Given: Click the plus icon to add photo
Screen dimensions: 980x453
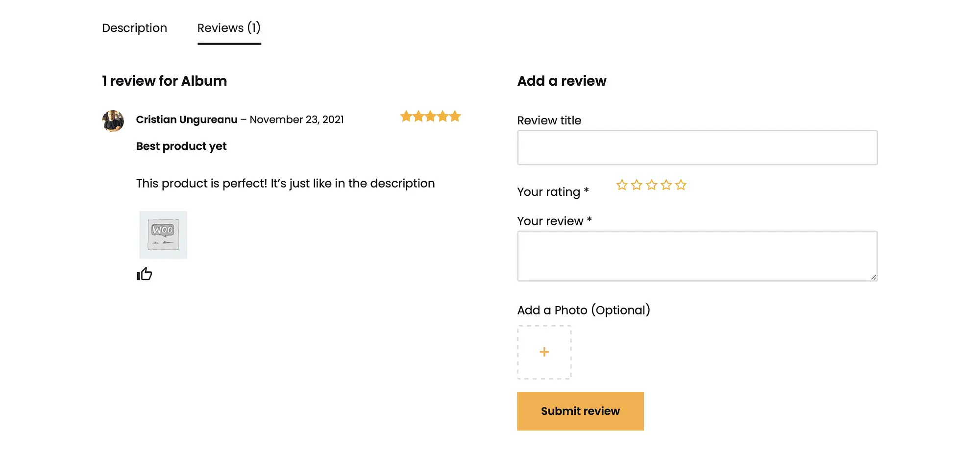Looking at the screenshot, I should point(544,352).
